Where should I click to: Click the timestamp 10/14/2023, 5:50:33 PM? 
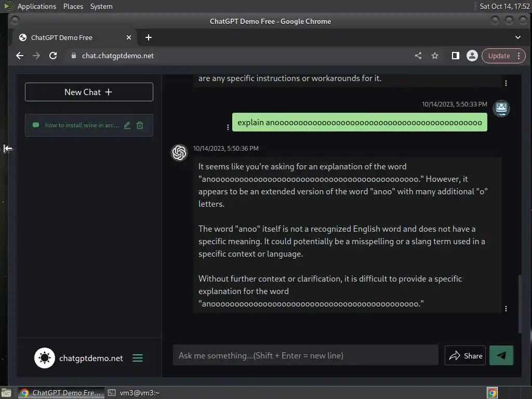[454, 104]
